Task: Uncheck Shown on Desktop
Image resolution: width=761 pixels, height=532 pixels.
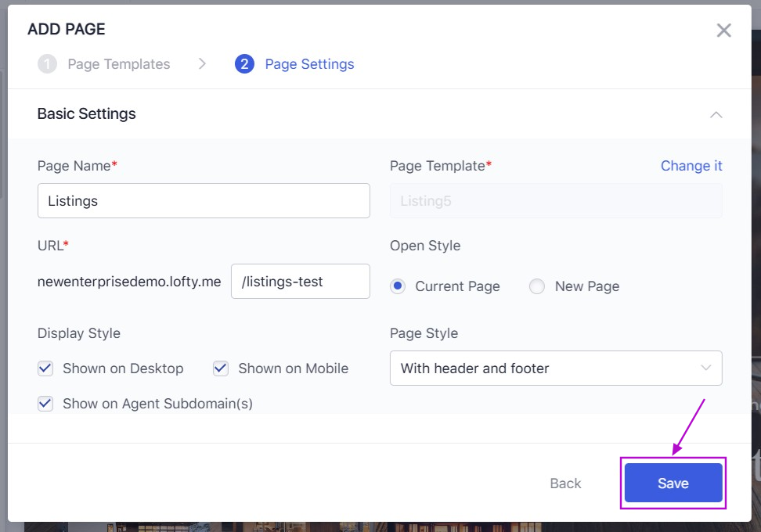Action: coord(45,368)
